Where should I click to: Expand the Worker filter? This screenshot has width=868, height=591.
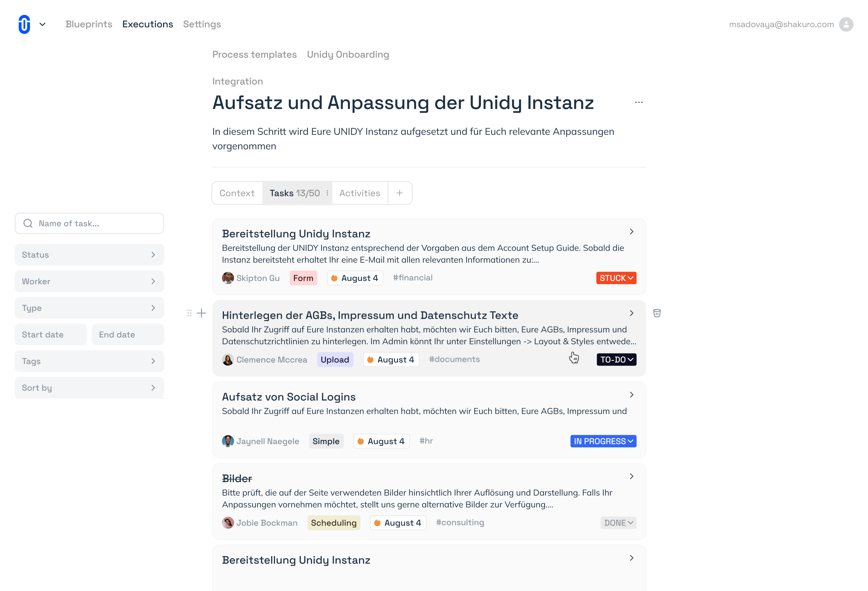pos(89,281)
